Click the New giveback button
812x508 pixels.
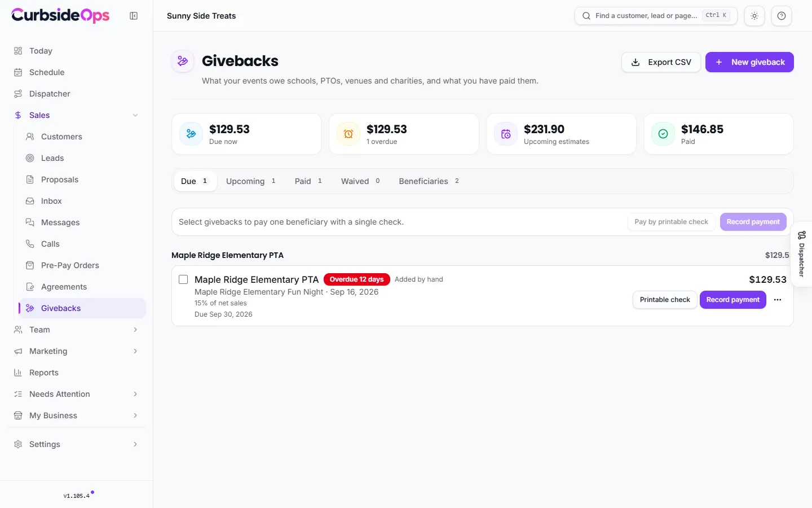tap(749, 62)
